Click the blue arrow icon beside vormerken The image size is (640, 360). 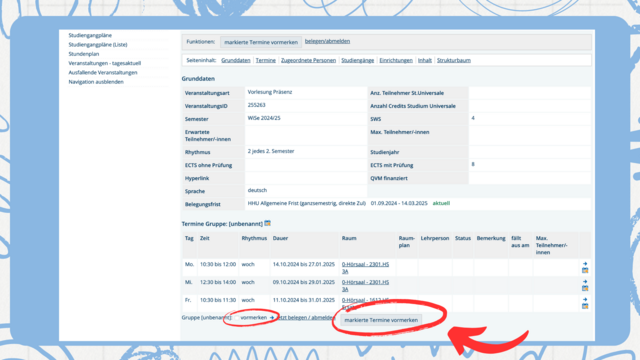272,318
